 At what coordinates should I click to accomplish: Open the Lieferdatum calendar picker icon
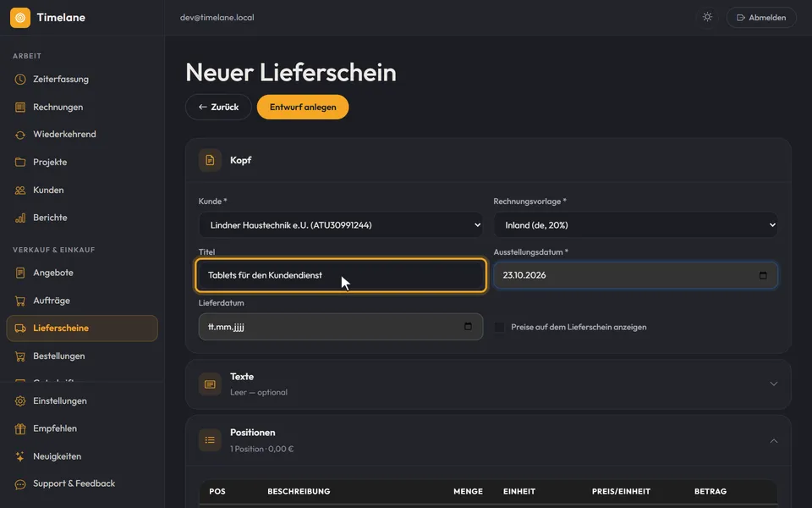(468, 326)
